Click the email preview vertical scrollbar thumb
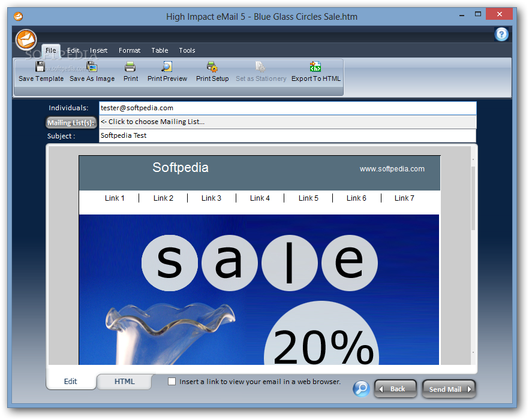The image size is (529, 420). pyautogui.click(x=473, y=198)
